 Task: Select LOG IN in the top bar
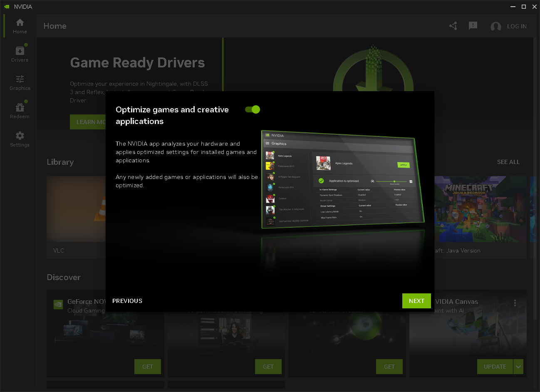[517, 26]
